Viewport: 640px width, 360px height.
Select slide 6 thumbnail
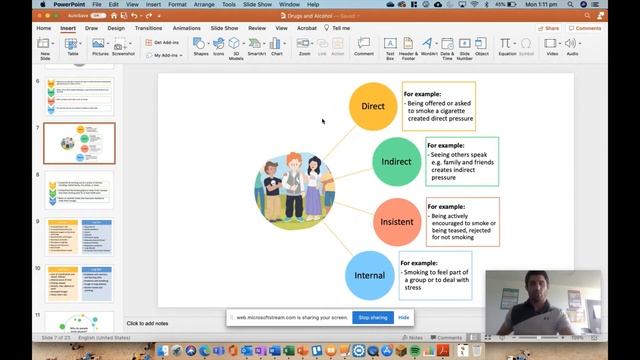point(80,96)
